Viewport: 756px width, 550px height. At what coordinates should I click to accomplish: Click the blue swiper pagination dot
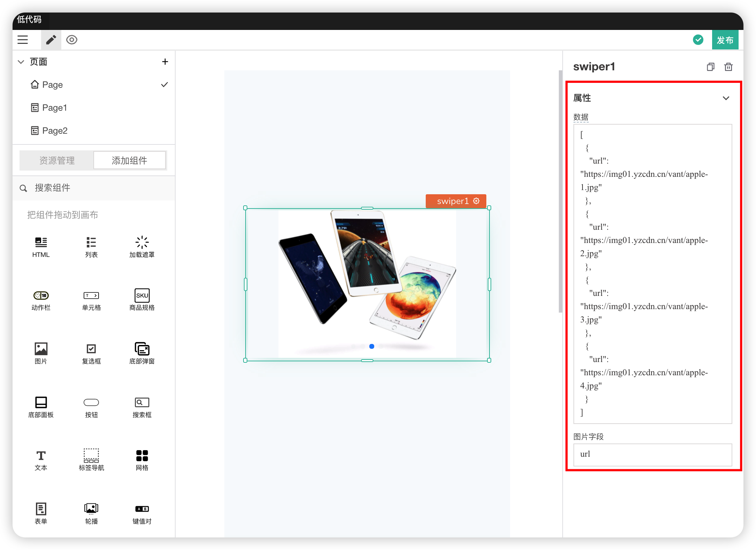point(372,346)
